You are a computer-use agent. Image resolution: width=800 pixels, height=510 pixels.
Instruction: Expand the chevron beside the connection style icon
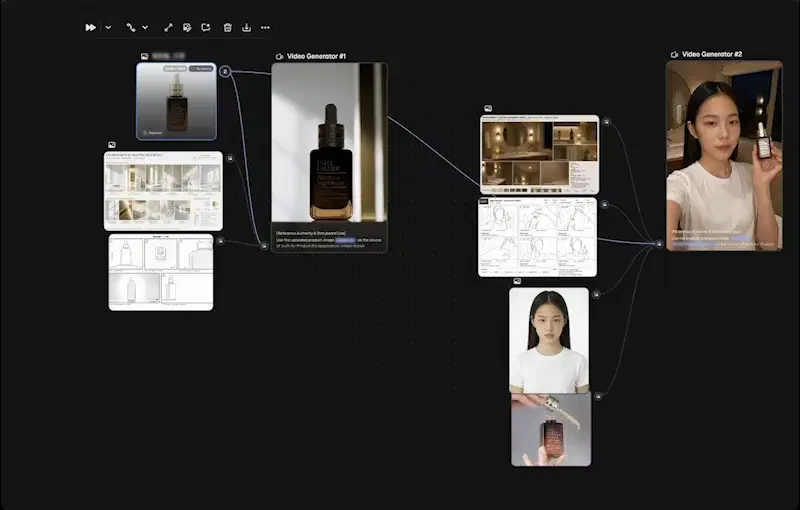[145, 28]
